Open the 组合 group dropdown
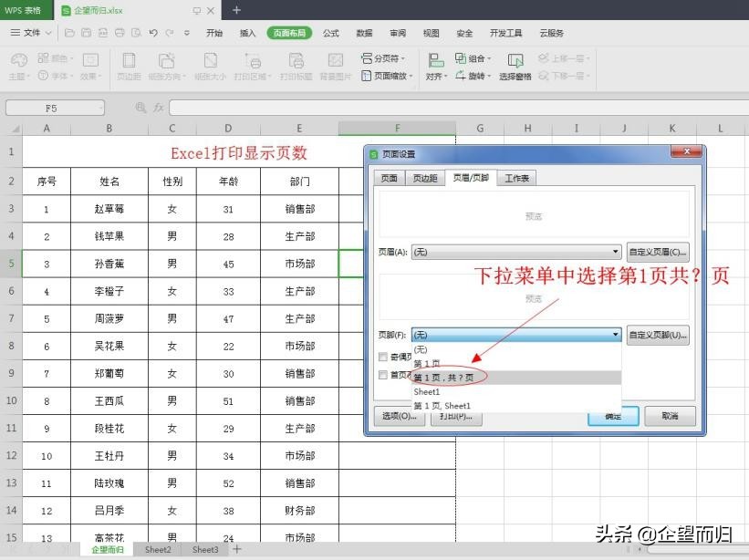749x560 pixels. click(x=473, y=58)
